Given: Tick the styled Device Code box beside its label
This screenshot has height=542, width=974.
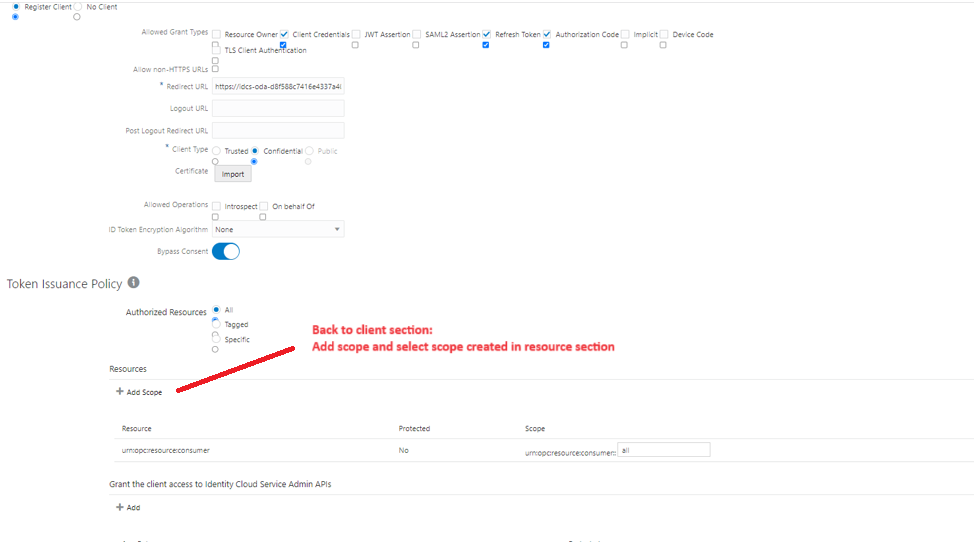Looking at the screenshot, I should tap(664, 34).
